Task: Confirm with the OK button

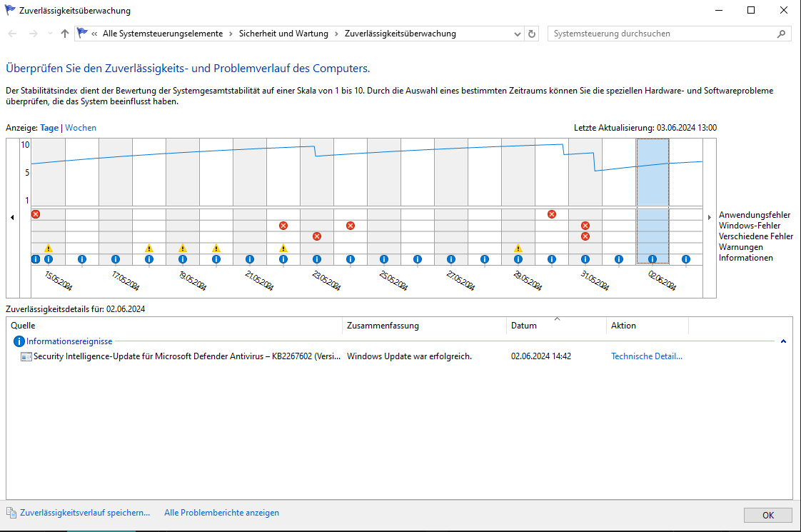Action: point(767,515)
